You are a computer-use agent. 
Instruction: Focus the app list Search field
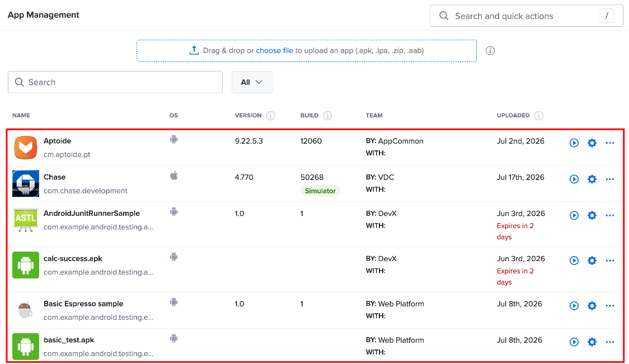(115, 82)
